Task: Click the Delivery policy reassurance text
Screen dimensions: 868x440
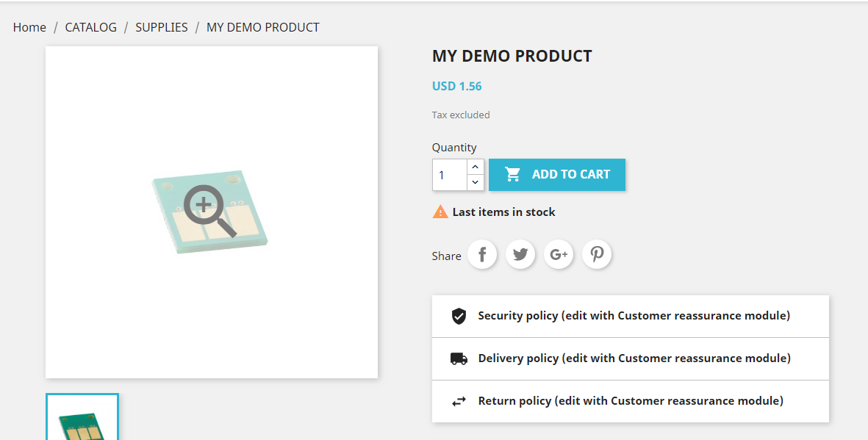Action: coord(634,358)
